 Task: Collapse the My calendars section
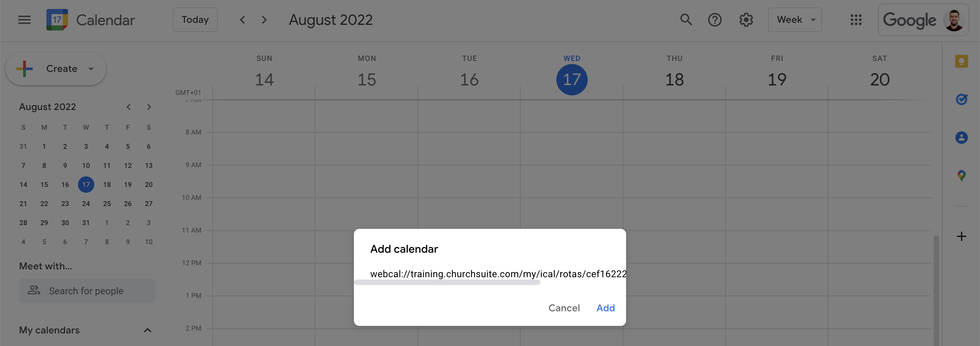click(x=148, y=330)
